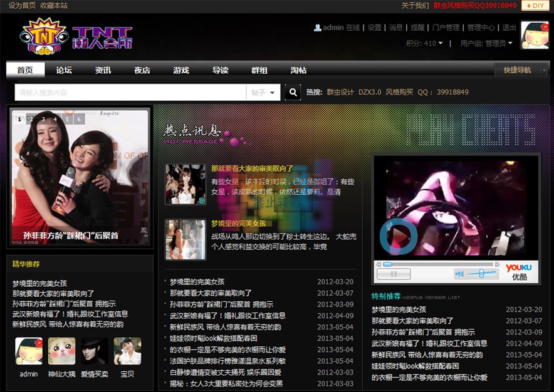Viewport: 554px width, 392px height.
Task: Click the search magnifier icon
Action: point(293,93)
